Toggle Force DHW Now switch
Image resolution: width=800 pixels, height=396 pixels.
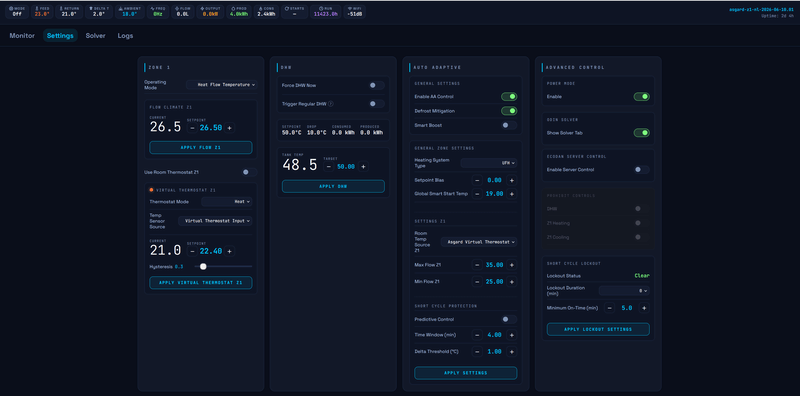click(377, 85)
